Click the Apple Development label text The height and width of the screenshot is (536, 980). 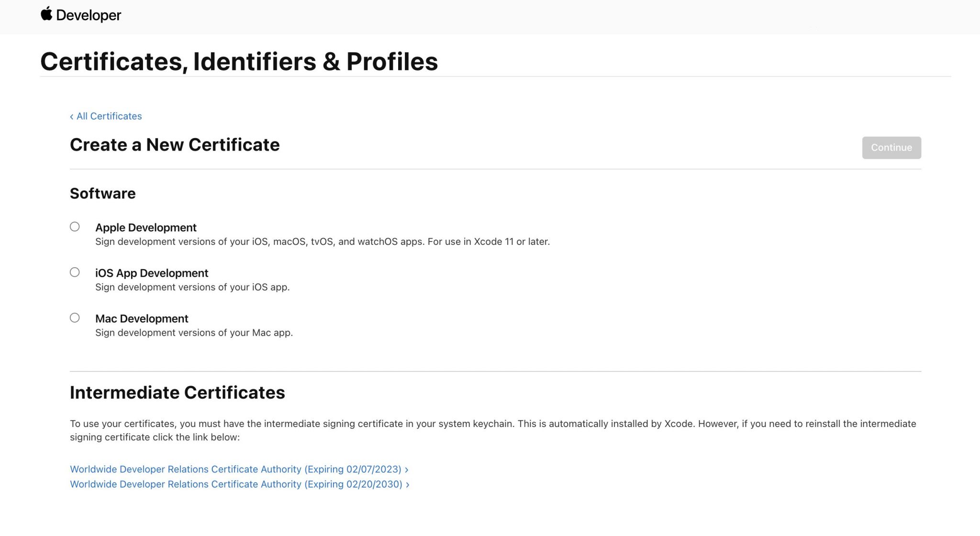[146, 228]
